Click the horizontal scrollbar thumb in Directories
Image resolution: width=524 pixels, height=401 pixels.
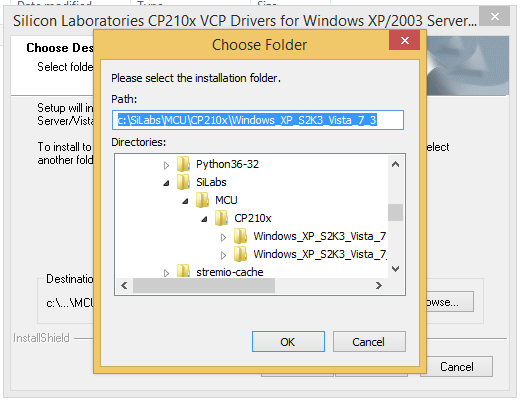click(x=204, y=286)
